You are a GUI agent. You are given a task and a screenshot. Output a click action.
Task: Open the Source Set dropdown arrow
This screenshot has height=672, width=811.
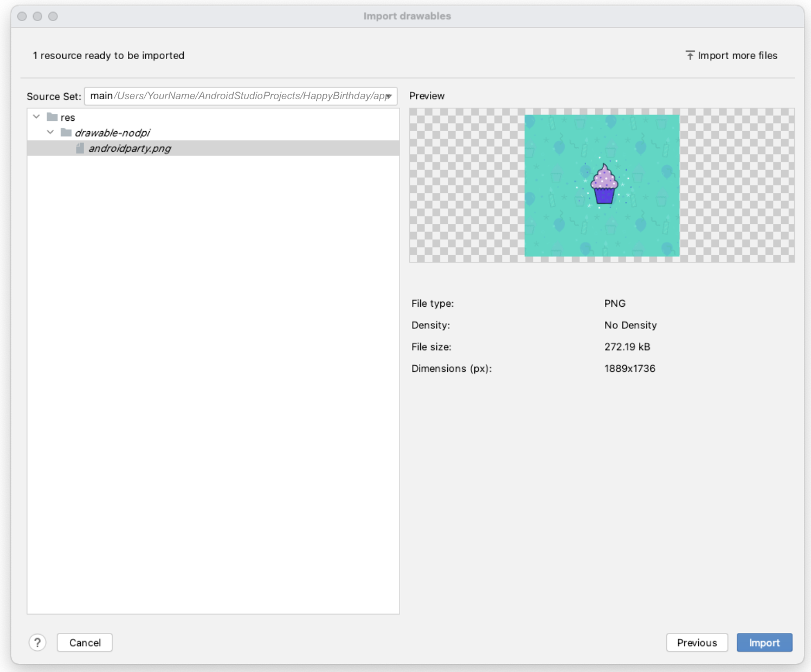tap(389, 96)
